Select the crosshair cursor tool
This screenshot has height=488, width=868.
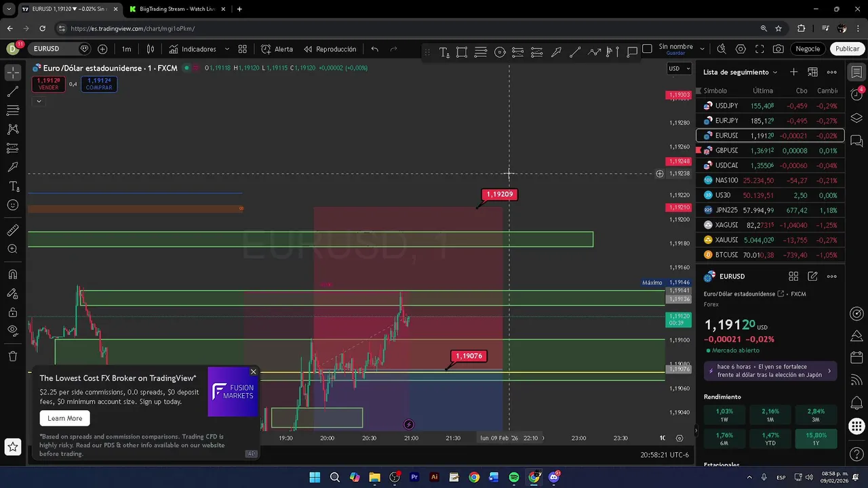point(13,72)
